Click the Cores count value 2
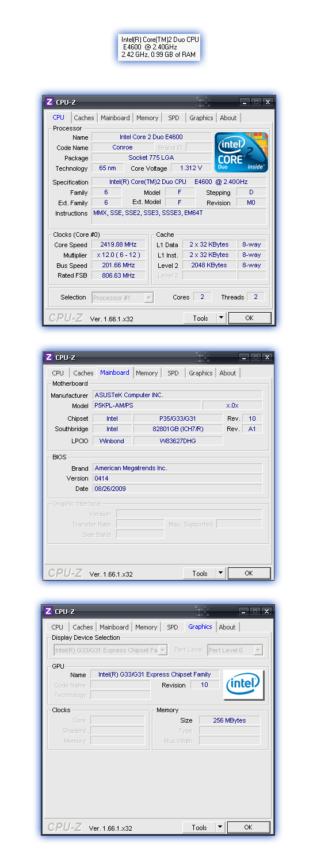313x868 pixels. [202, 297]
